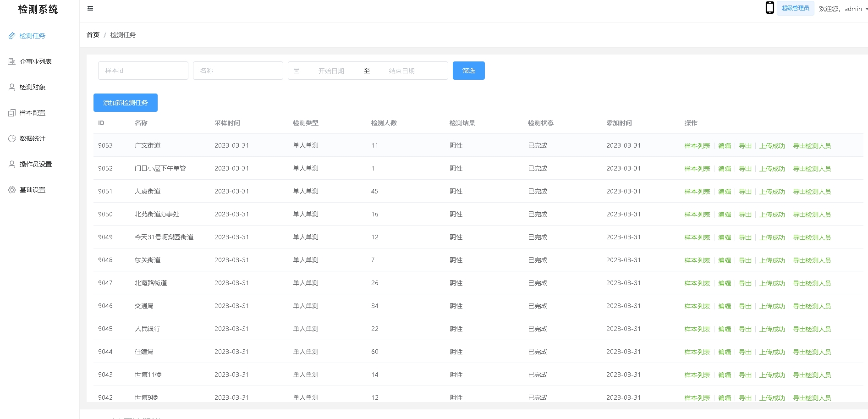868x419 pixels.
Task: Select the 检测人数 value 45
Action: click(375, 191)
